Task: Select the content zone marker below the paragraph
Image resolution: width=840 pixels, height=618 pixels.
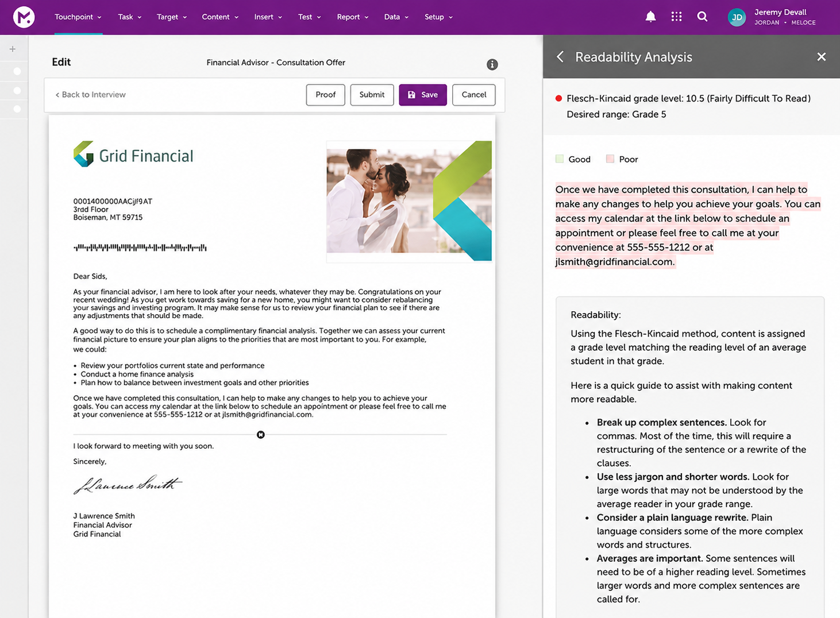Action: (261, 435)
